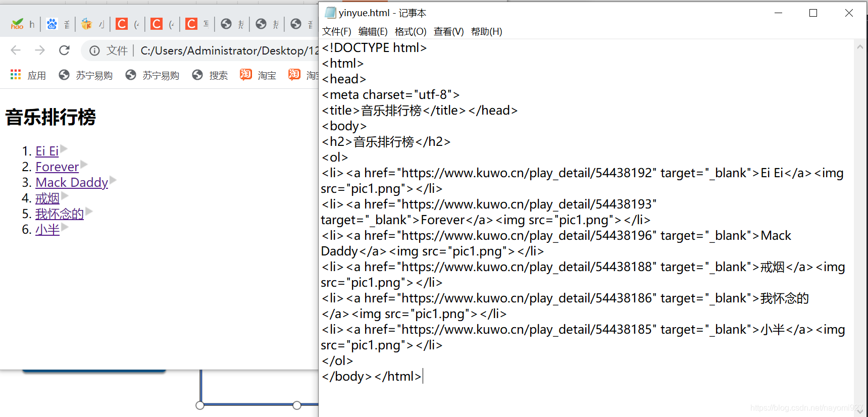Image resolution: width=868 pixels, height=417 pixels.
Task: Open Notepad 文件(F) menu
Action: (x=337, y=32)
